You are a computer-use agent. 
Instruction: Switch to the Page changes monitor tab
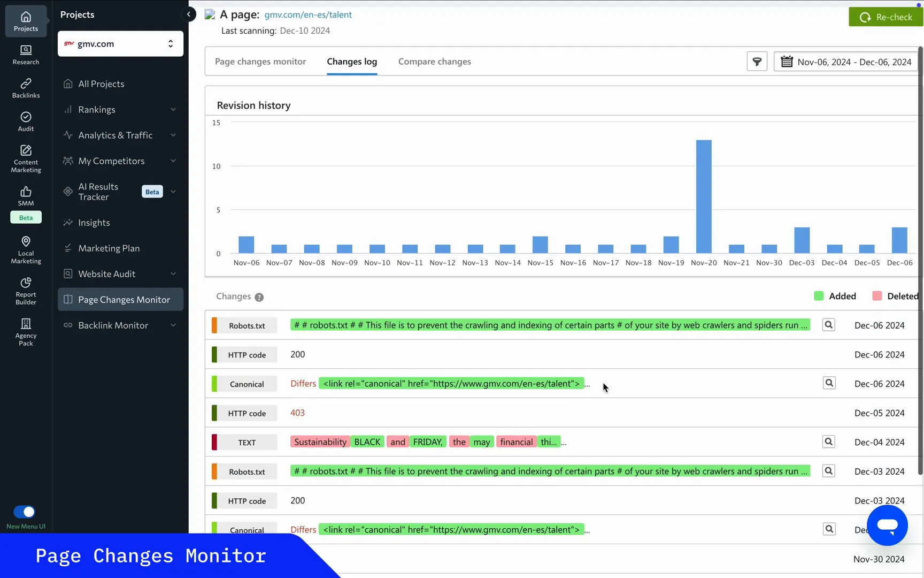click(260, 62)
